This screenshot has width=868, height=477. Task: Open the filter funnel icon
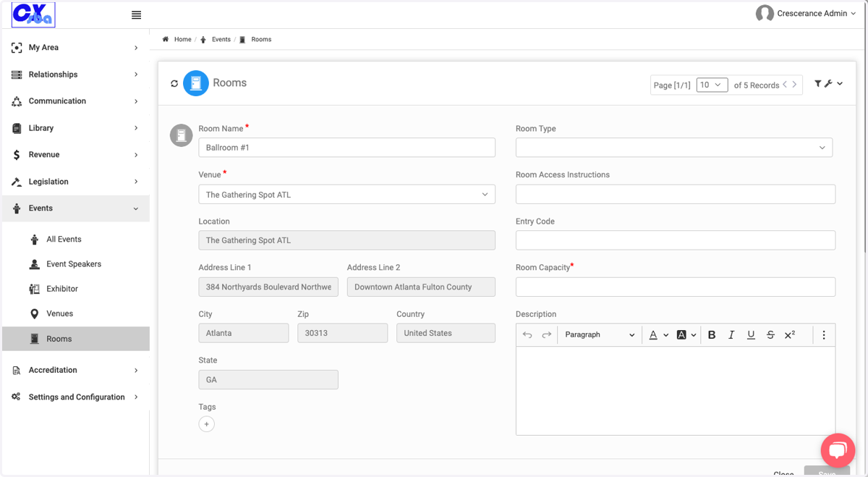click(818, 84)
